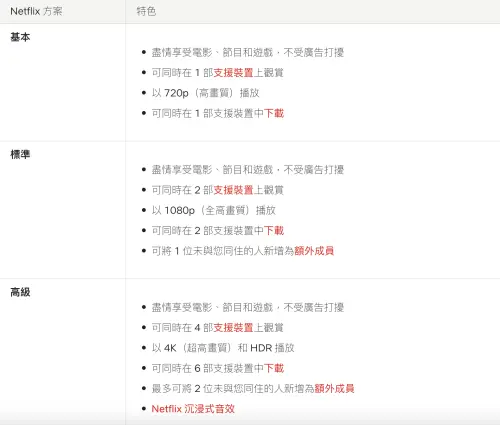This screenshot has height=425, width=500.
Task: Open 額外成員 link in 標準 plan row
Action: [314, 251]
